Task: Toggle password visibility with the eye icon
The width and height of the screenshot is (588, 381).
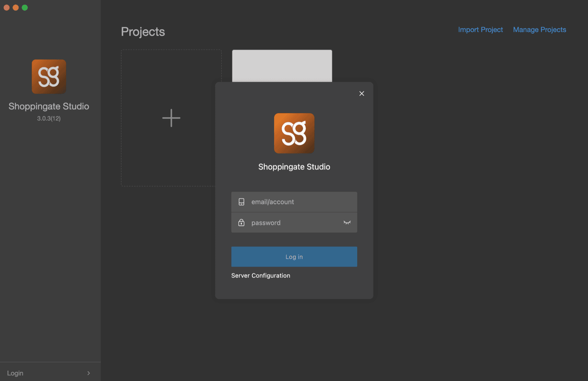Action: [347, 222]
